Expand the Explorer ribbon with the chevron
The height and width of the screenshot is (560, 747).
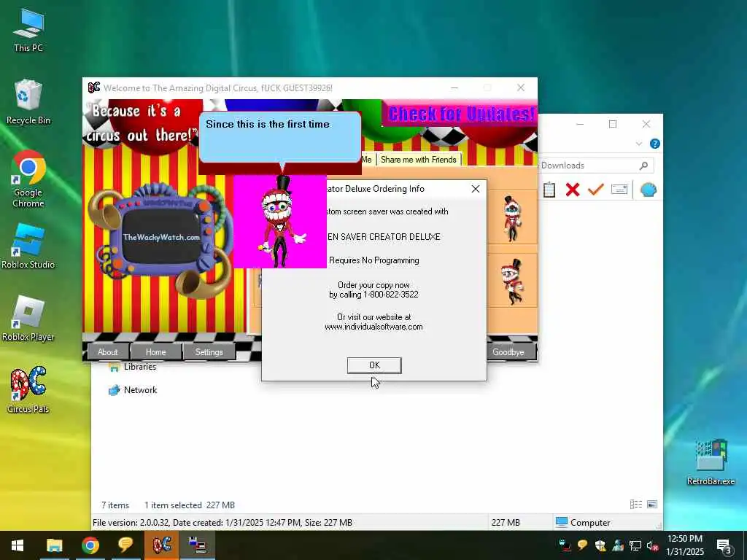[639, 144]
